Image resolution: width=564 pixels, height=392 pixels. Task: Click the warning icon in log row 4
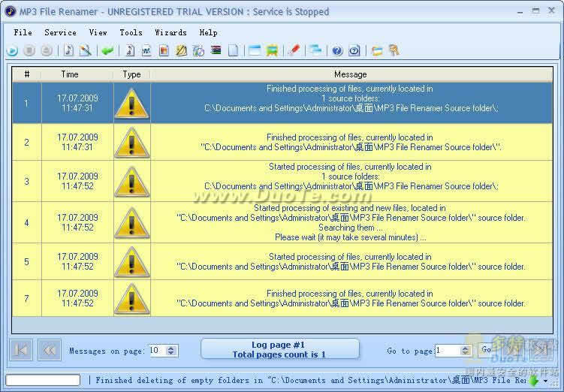click(x=131, y=222)
